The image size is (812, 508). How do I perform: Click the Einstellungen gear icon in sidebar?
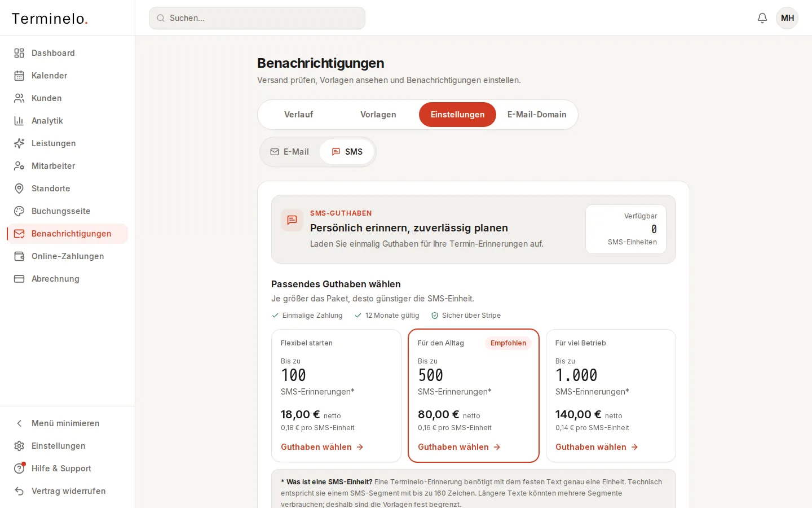[x=19, y=446]
